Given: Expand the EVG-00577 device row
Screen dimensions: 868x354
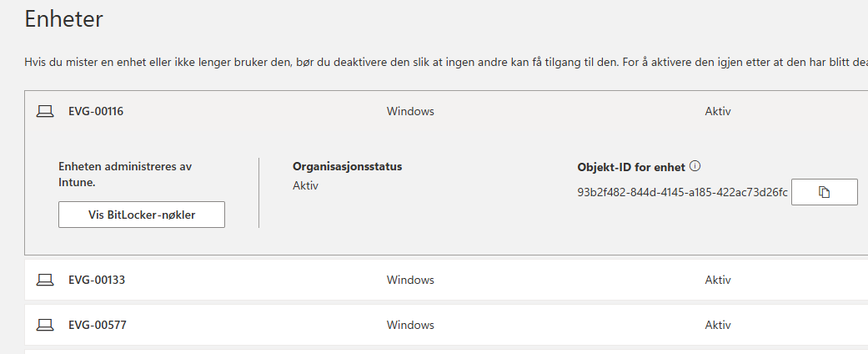Looking at the screenshot, I should click(446, 325).
